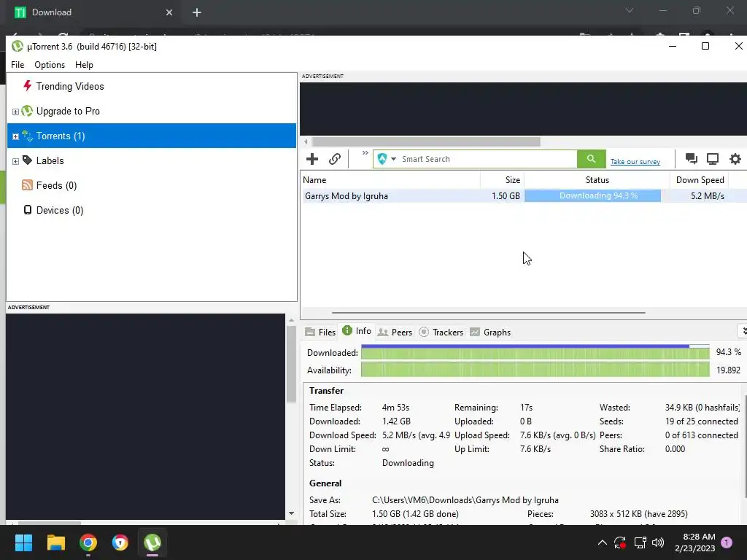747x560 pixels.
Task: Sort torrents by Name column header
Action: (391, 180)
